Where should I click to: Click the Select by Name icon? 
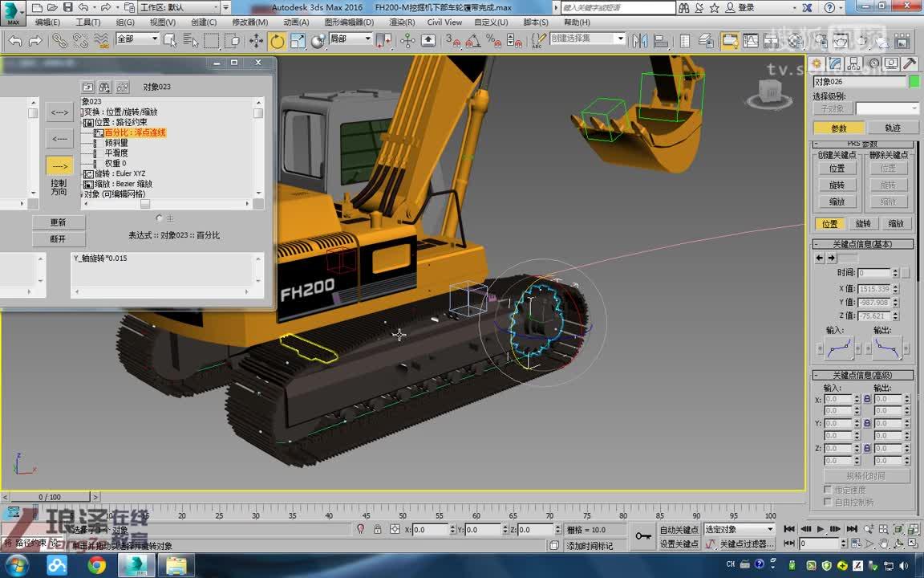click(189, 41)
